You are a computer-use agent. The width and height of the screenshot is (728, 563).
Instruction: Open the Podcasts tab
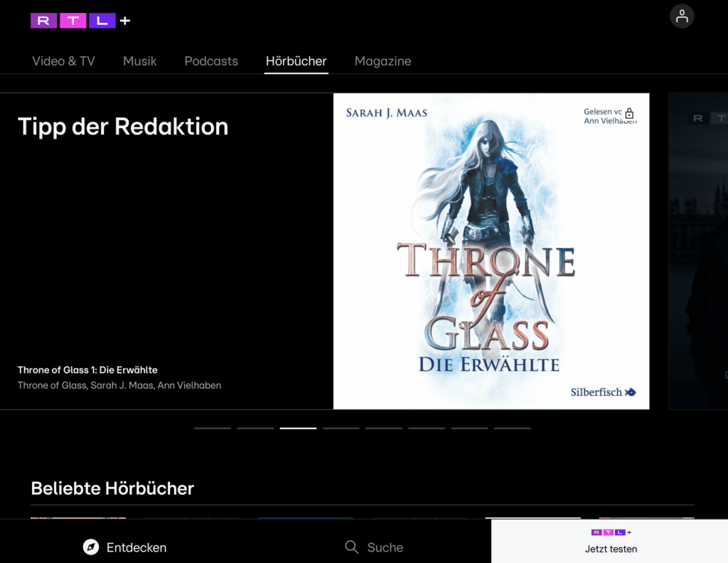tap(211, 61)
